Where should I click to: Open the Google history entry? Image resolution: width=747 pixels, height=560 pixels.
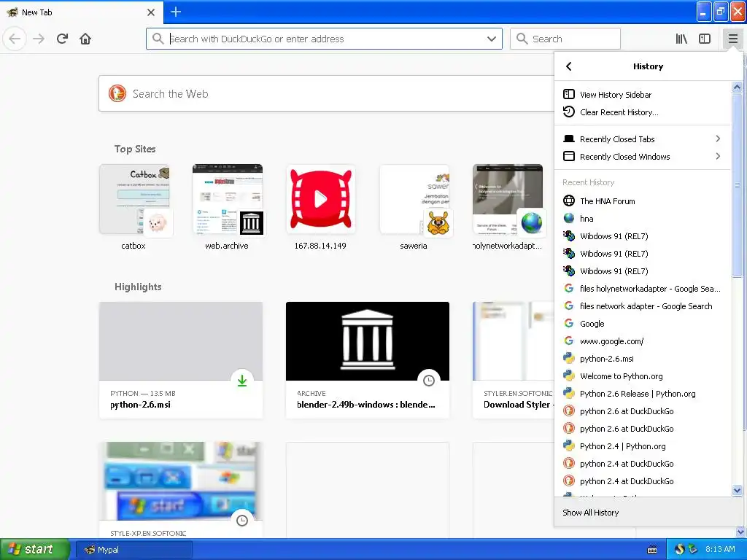pyautogui.click(x=642, y=324)
